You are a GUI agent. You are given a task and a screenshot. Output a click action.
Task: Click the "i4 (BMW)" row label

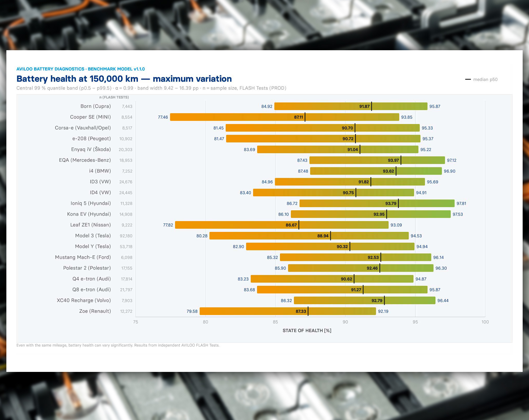point(100,171)
